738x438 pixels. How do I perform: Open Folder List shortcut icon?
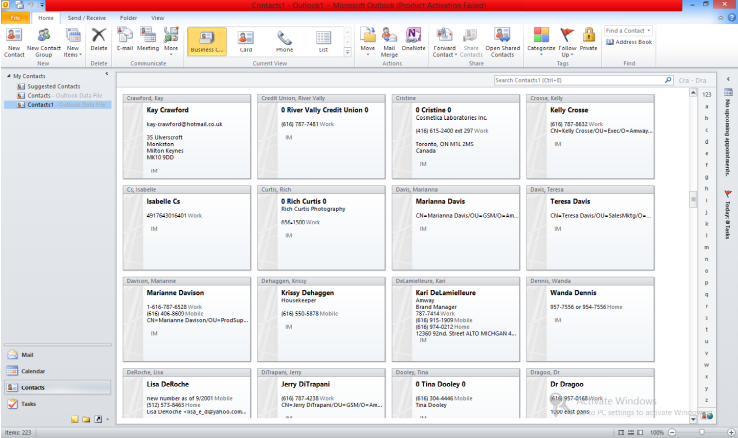click(x=86, y=419)
